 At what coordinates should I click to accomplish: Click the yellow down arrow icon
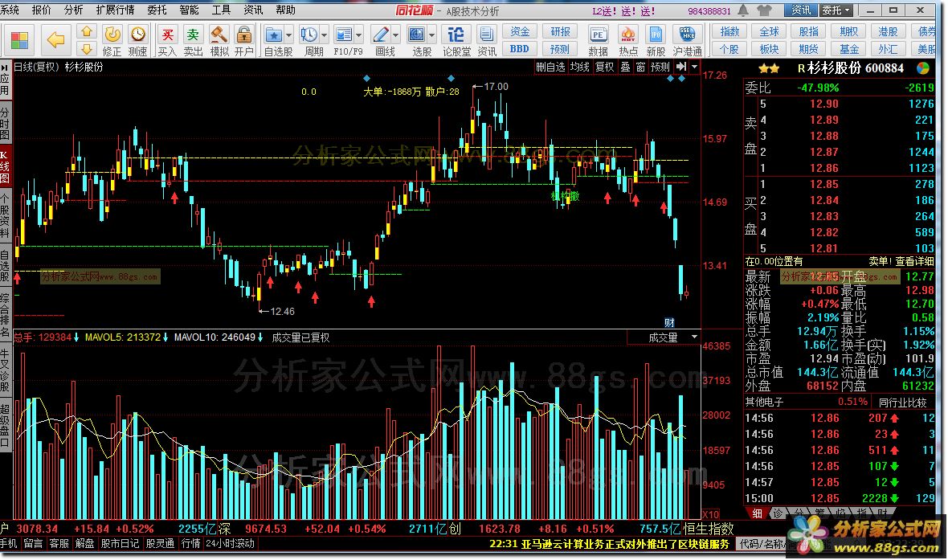coord(87,48)
